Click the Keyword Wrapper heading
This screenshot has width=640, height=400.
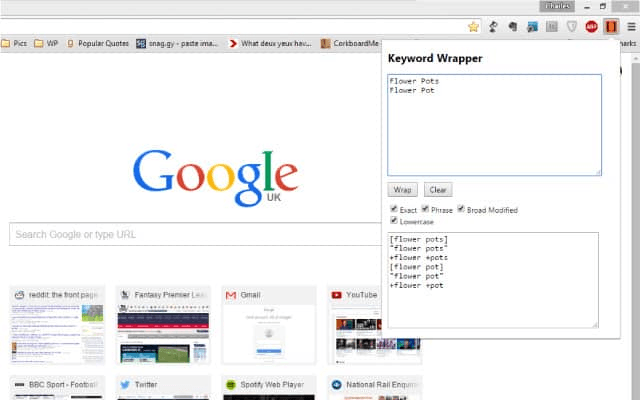(x=435, y=58)
